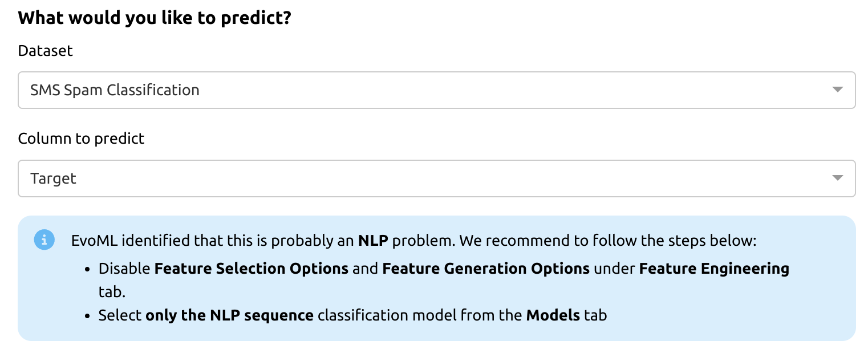Click the Target value in column selector
This screenshot has height=349, width=868.
pos(53,178)
